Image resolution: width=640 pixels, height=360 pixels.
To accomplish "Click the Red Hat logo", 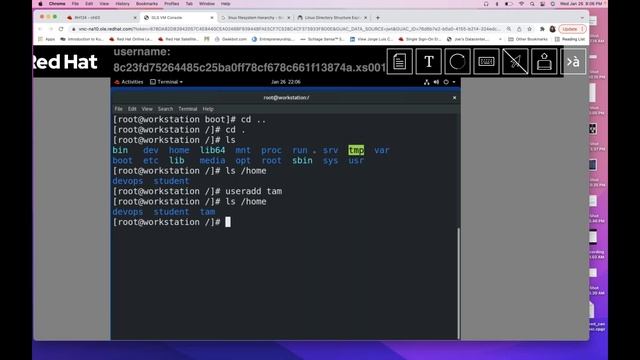I will (65, 62).
